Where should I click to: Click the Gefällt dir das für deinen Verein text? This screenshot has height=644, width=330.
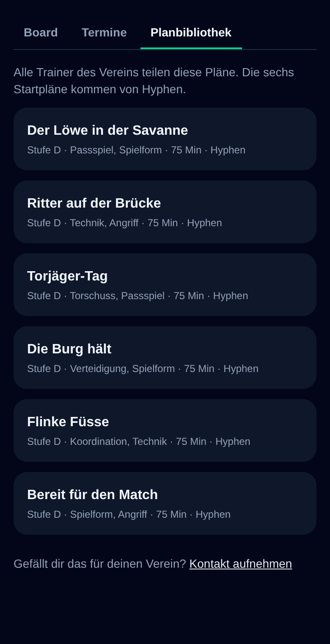100,564
